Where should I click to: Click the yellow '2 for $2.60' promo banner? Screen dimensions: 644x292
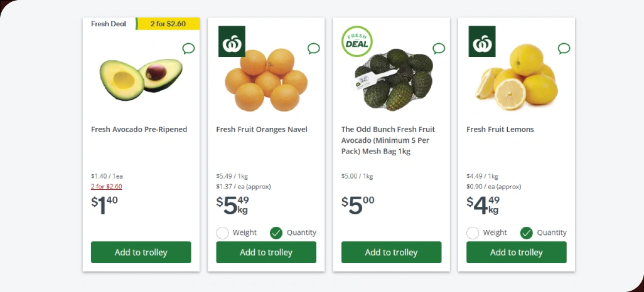168,24
